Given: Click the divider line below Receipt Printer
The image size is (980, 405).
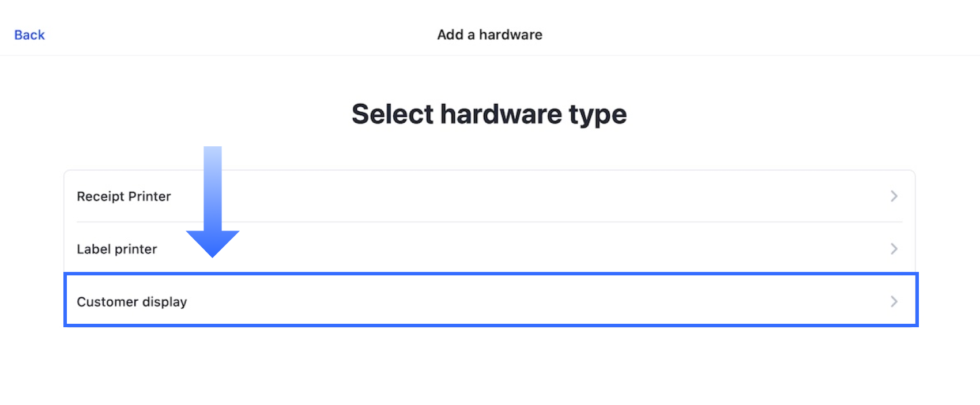Looking at the screenshot, I should [490, 222].
